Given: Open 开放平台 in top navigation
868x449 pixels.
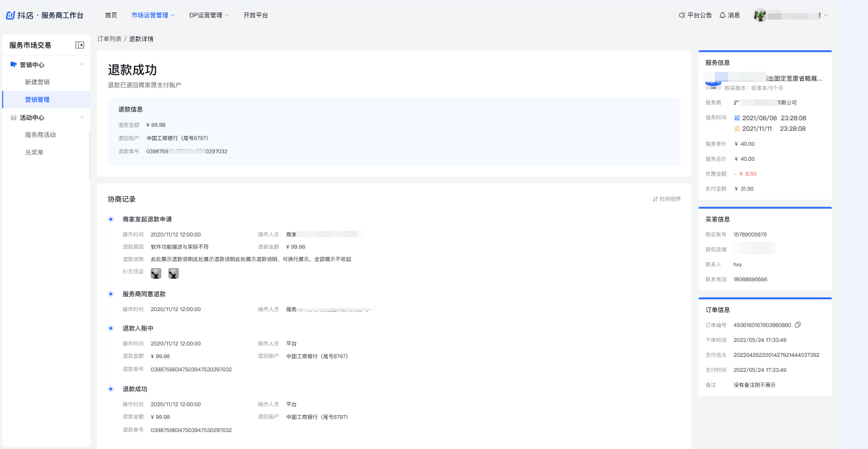Looking at the screenshot, I should click(255, 15).
